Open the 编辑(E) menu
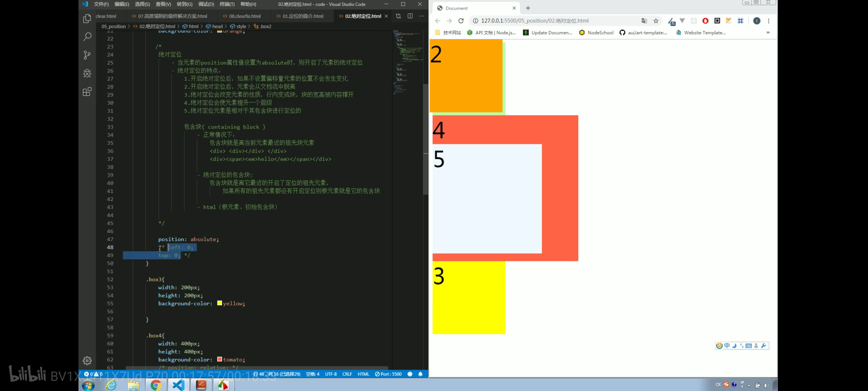This screenshot has height=391, width=868. coord(122,4)
